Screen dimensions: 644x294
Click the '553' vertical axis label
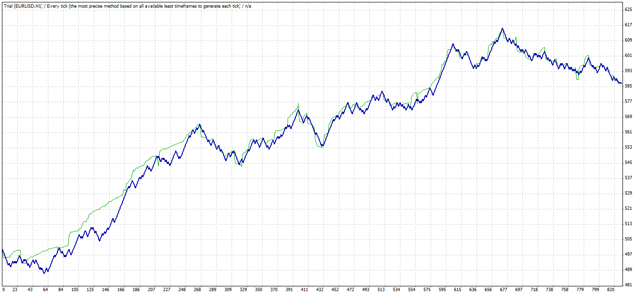click(x=628, y=147)
